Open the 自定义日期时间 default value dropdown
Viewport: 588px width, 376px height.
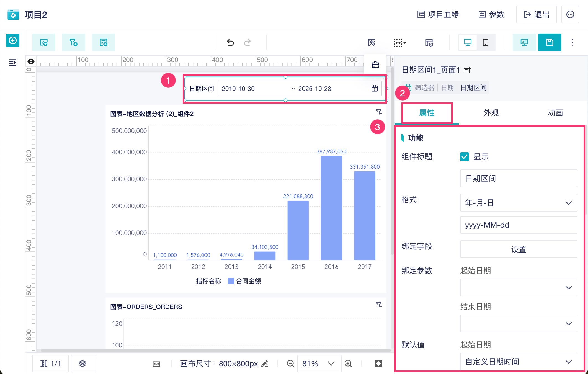pyautogui.click(x=518, y=362)
